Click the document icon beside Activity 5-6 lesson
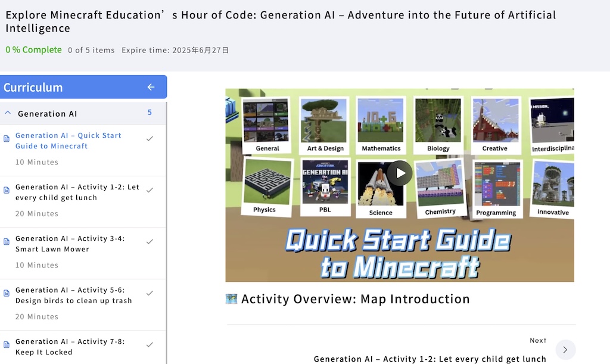This screenshot has width=610, height=364. click(7, 293)
